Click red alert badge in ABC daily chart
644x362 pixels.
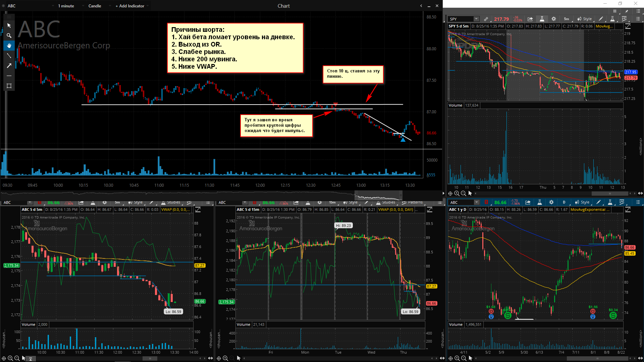point(486,202)
